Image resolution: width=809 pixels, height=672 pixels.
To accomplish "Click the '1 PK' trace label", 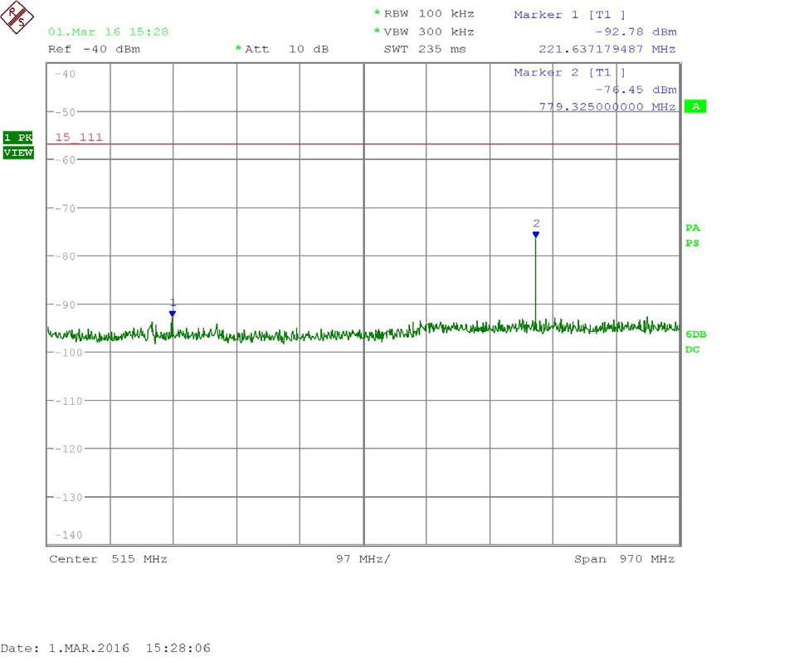I will click(x=18, y=137).
